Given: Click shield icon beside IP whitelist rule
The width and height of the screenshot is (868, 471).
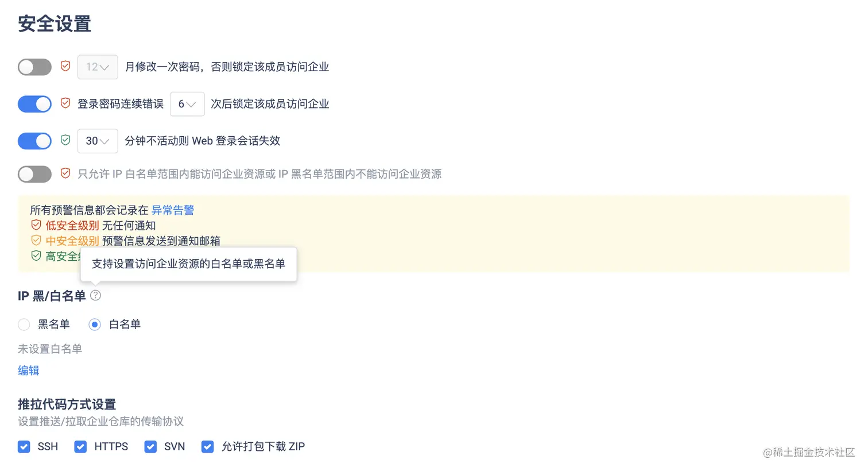Looking at the screenshot, I should 65,173.
